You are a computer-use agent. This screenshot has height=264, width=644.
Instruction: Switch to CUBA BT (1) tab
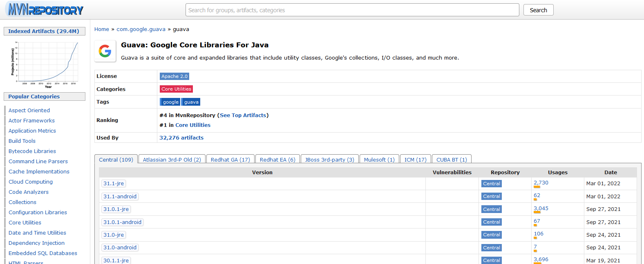click(452, 160)
